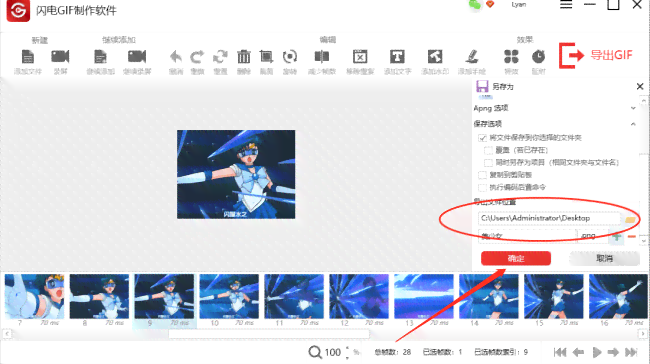Collapse the 保存选项 section chevron
650x364 pixels.
point(633,124)
